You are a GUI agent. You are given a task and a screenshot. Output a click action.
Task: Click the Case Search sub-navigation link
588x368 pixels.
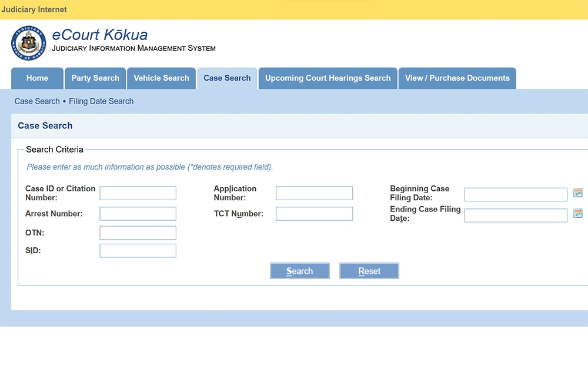[x=37, y=101]
